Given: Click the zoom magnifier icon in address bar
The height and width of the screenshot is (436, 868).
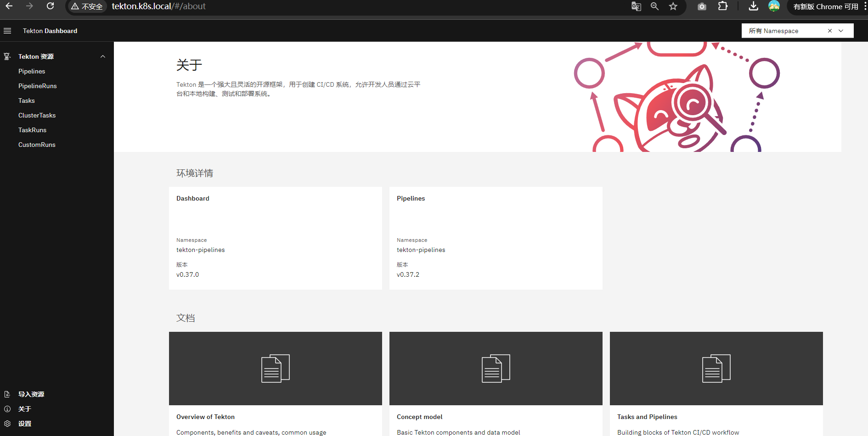Looking at the screenshot, I should coord(654,6).
